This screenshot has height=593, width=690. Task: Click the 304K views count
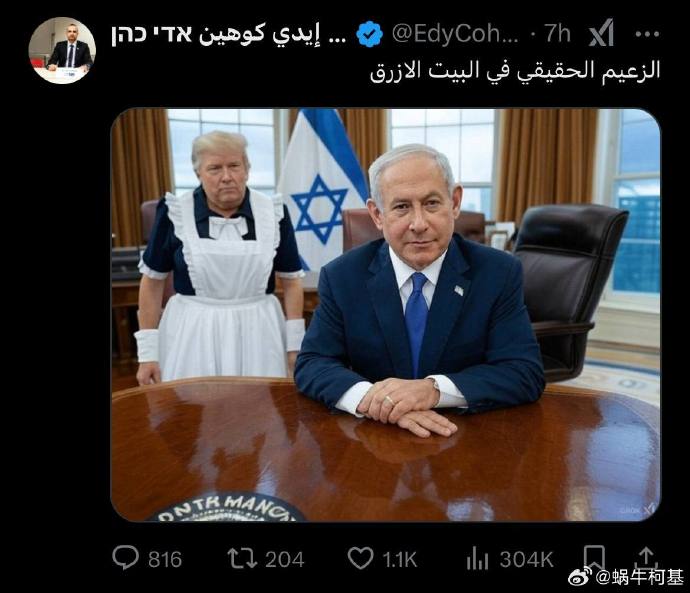[x=526, y=560]
